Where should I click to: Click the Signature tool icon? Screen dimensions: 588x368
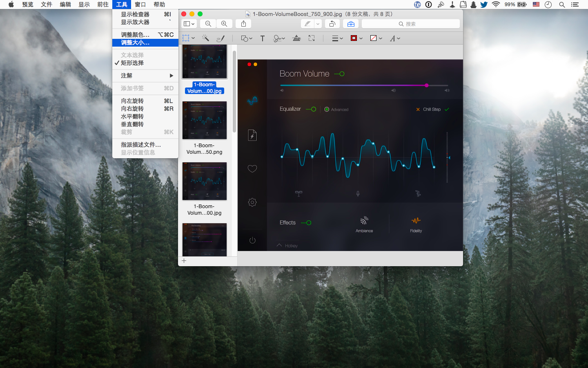tap(277, 38)
